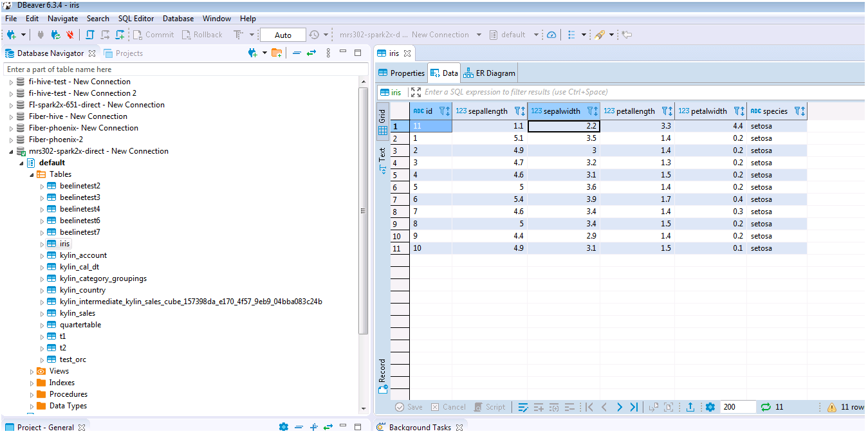Expand the Views folder in tree
The width and height of the screenshot is (868, 436).
32,372
